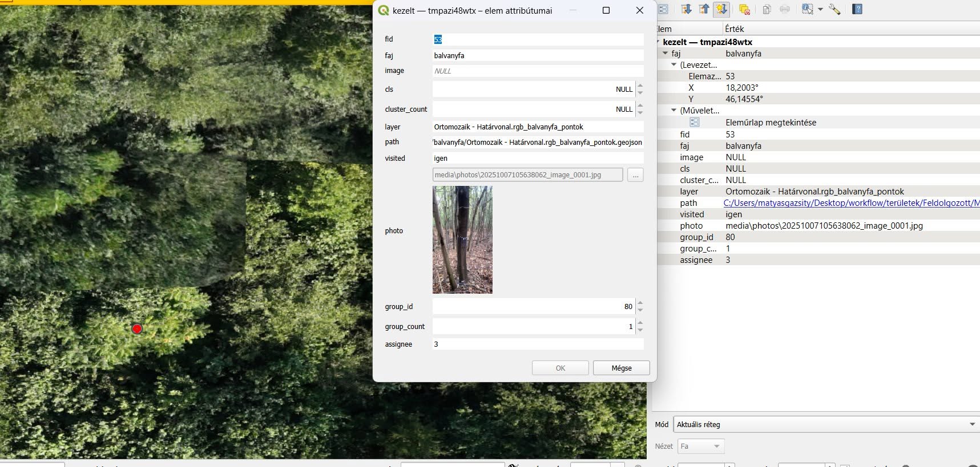Click the cluster_count spin box field

coord(534,109)
